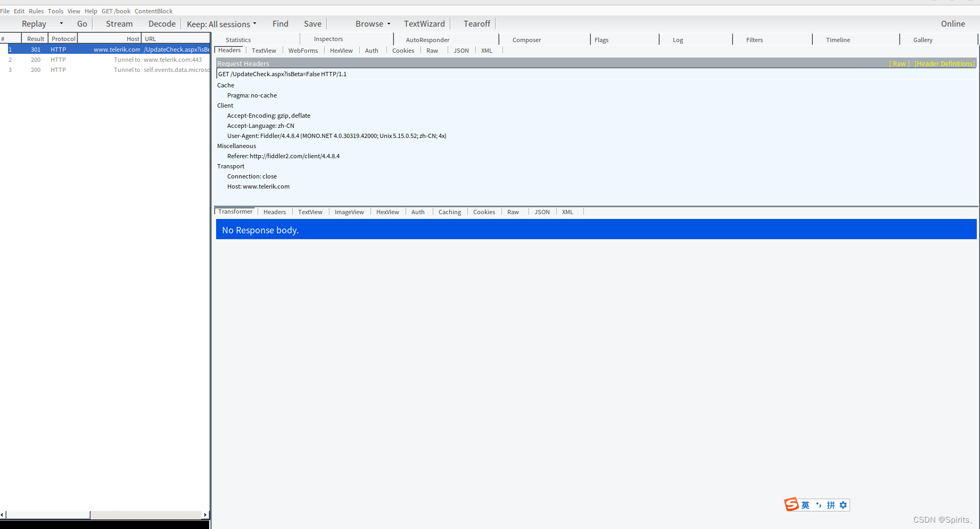
Task: Select the response HexView tab
Action: point(388,212)
